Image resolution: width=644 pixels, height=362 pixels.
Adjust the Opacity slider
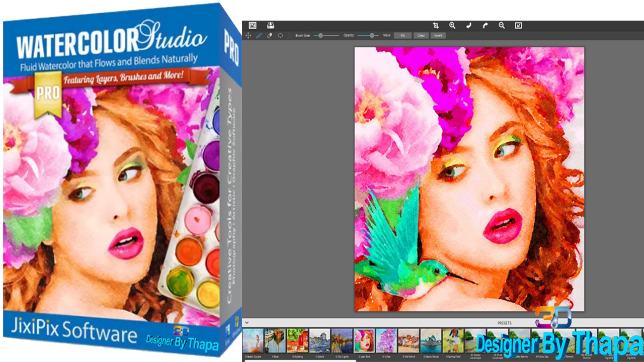pos(368,36)
